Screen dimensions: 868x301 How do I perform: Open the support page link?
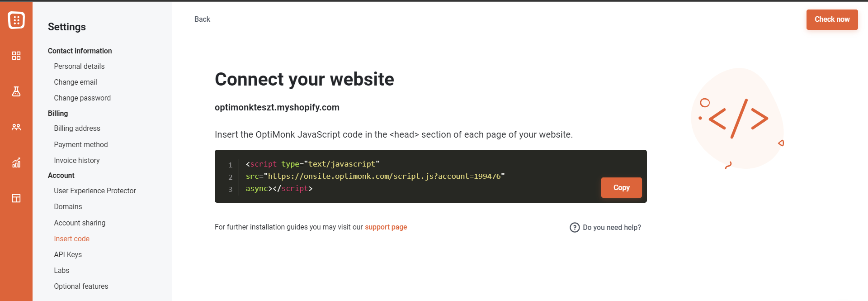click(x=386, y=227)
